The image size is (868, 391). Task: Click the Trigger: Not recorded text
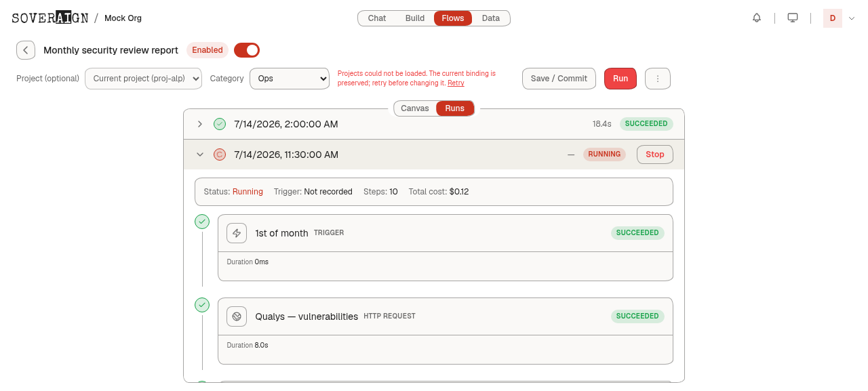[313, 192]
